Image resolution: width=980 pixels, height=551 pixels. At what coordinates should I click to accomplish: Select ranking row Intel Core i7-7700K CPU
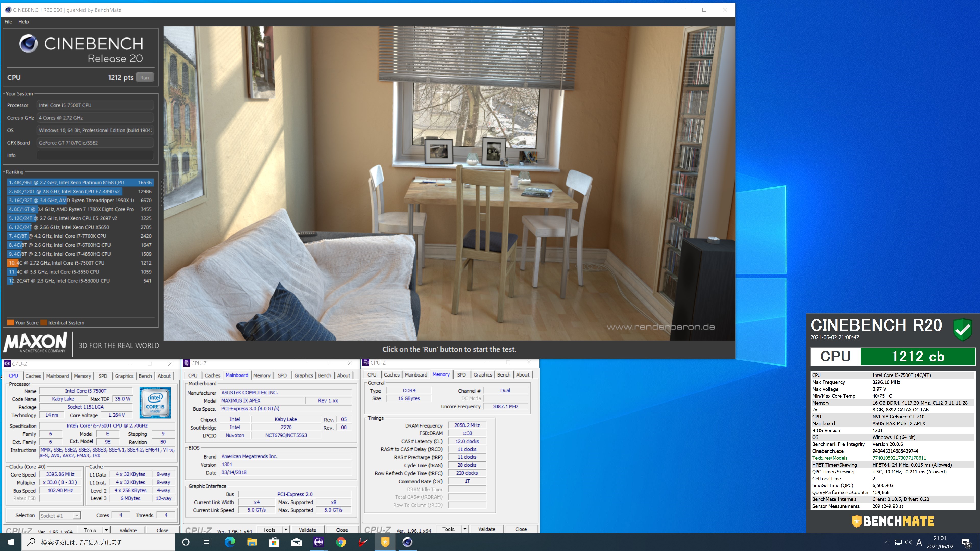pyautogui.click(x=80, y=236)
